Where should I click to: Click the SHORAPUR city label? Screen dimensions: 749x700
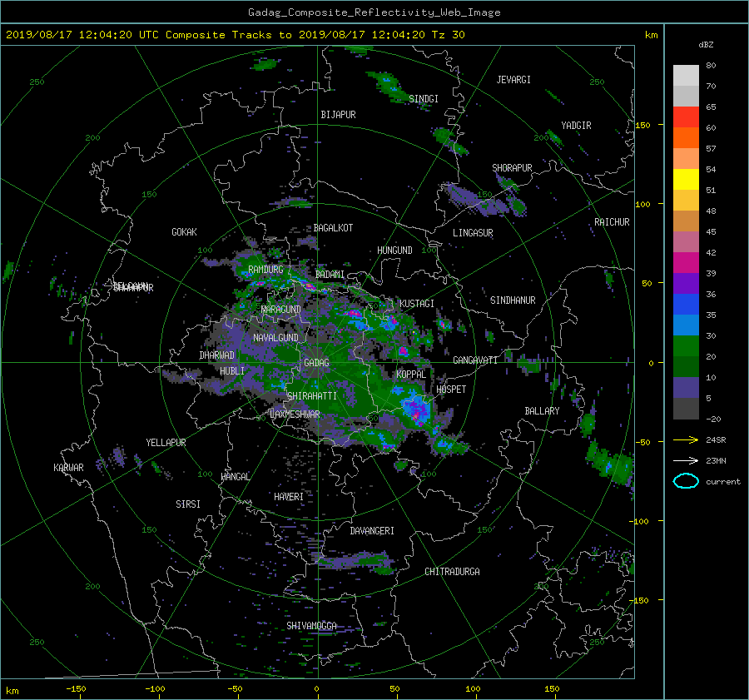(512, 168)
